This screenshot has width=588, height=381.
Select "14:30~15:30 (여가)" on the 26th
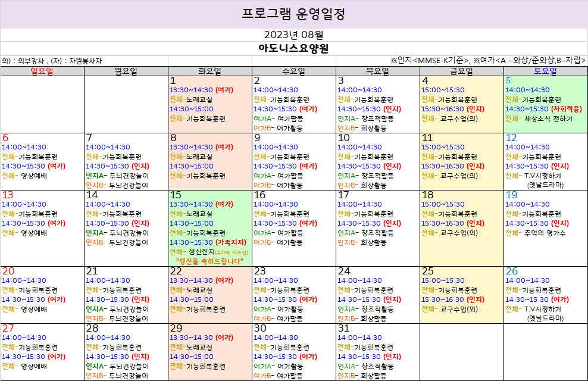[537, 299]
